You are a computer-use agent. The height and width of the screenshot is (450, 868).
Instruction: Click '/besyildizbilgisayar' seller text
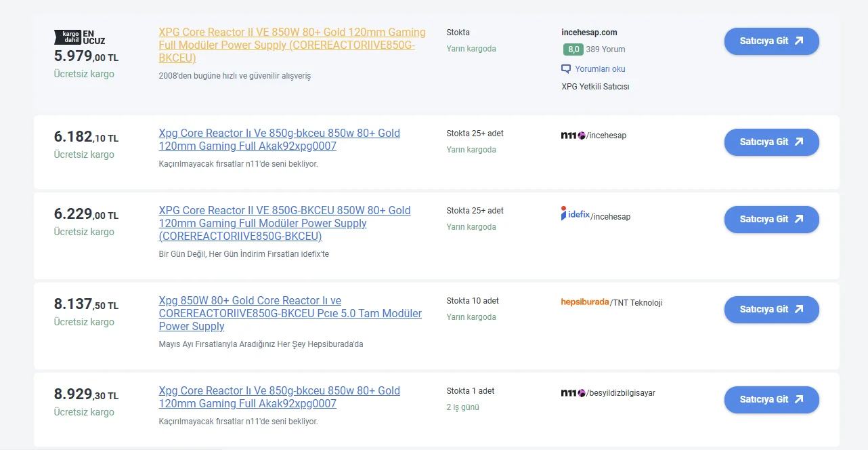click(x=621, y=393)
